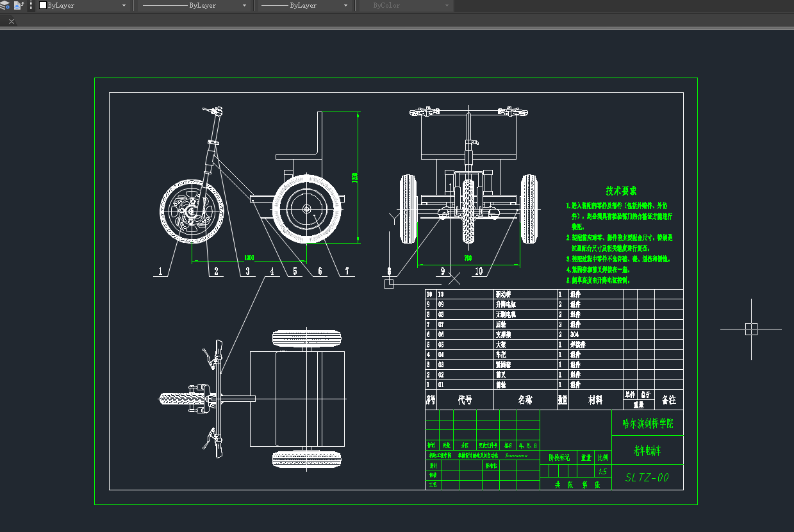This screenshot has width=794, height=532.
Task: Select the 代号 header cell in parts list
Action: [x=465, y=400]
